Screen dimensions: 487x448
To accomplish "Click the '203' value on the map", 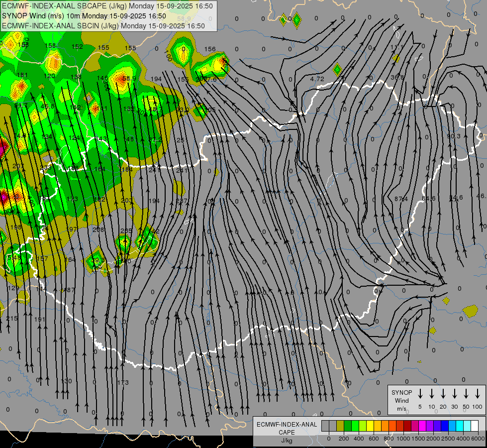I will point(126,200).
